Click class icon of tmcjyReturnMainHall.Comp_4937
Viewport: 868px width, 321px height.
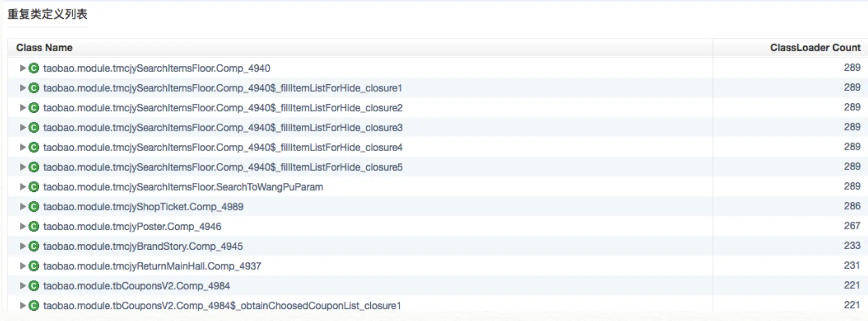pyautogui.click(x=34, y=266)
